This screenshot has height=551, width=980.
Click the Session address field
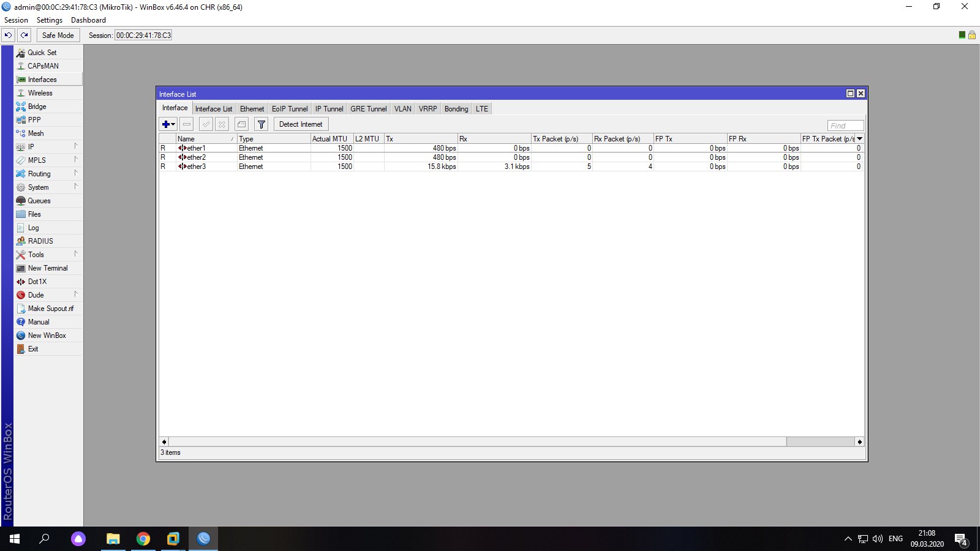pos(143,36)
